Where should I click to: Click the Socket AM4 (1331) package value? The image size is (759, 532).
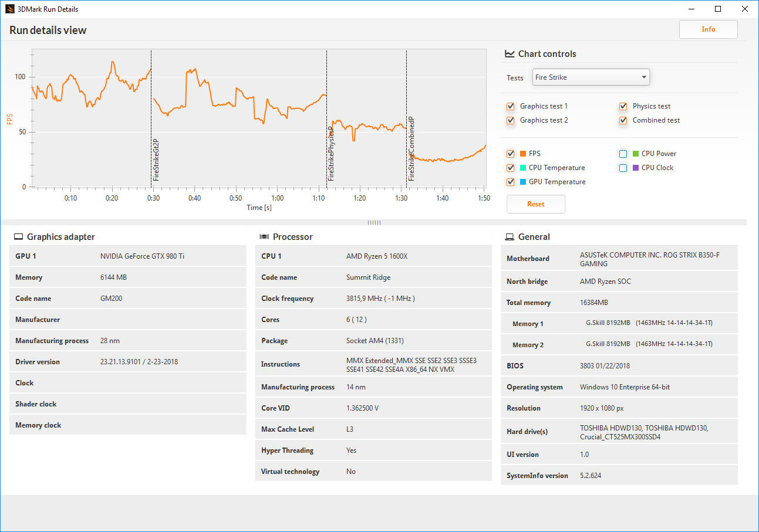point(375,341)
